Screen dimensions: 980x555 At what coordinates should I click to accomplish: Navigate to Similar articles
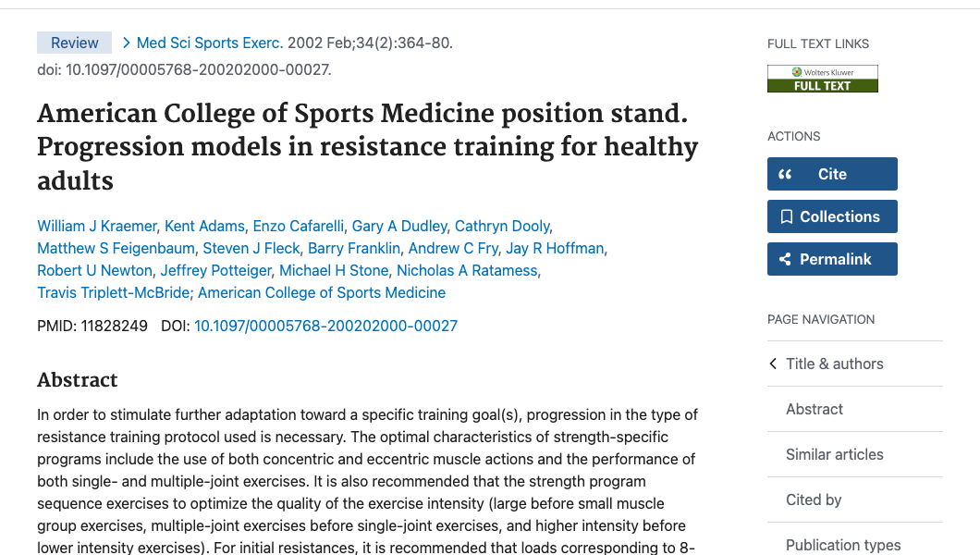(834, 454)
